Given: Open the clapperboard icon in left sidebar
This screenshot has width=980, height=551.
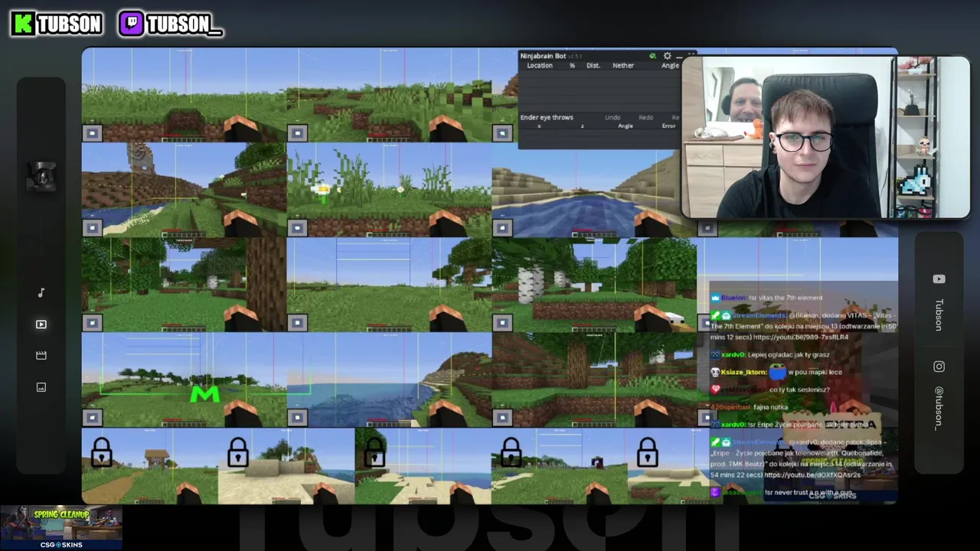Looking at the screenshot, I should pyautogui.click(x=41, y=356).
